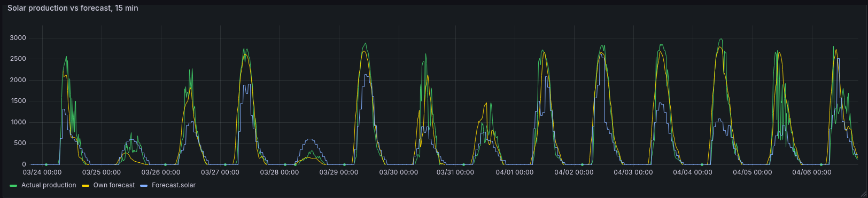Open the yellow Own forecast color swatch

pos(86,186)
